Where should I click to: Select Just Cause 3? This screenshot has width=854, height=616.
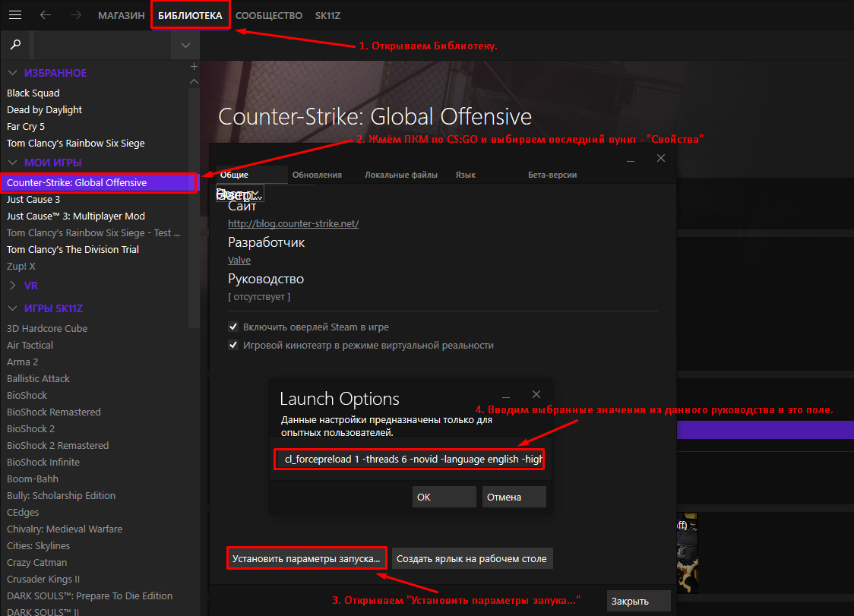[x=33, y=199]
